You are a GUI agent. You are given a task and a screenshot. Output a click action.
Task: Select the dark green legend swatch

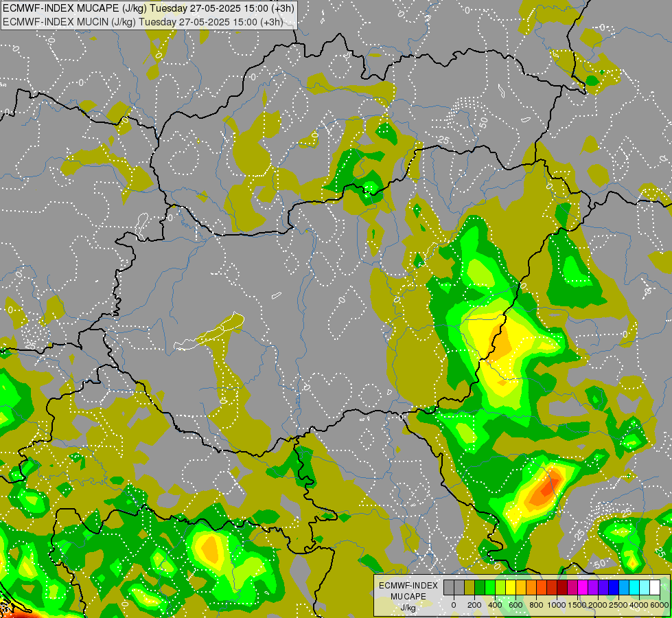(480, 588)
